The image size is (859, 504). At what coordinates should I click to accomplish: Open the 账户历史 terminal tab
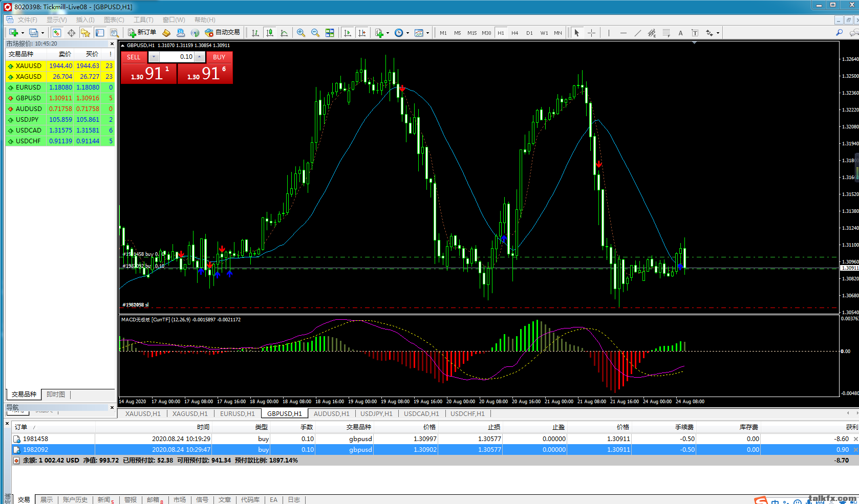point(75,499)
